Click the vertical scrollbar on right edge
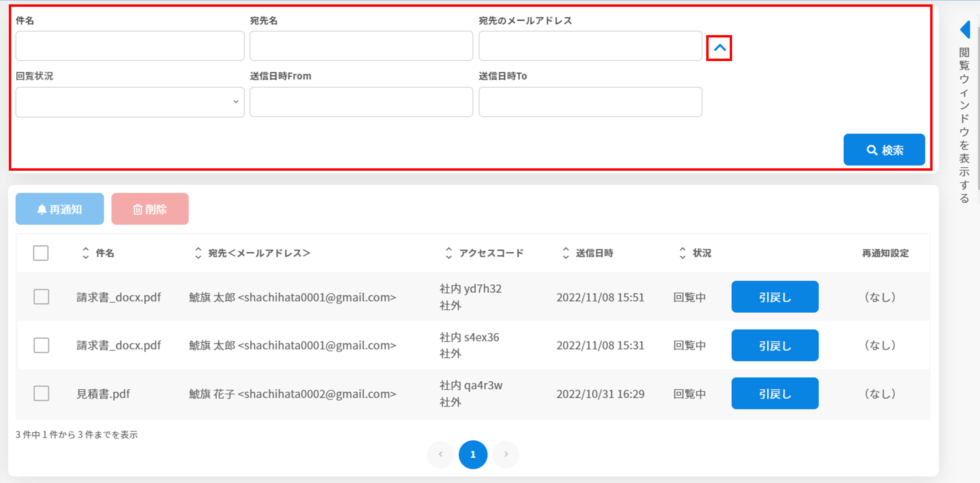Screen dimensions: 980x483 click(x=978, y=108)
